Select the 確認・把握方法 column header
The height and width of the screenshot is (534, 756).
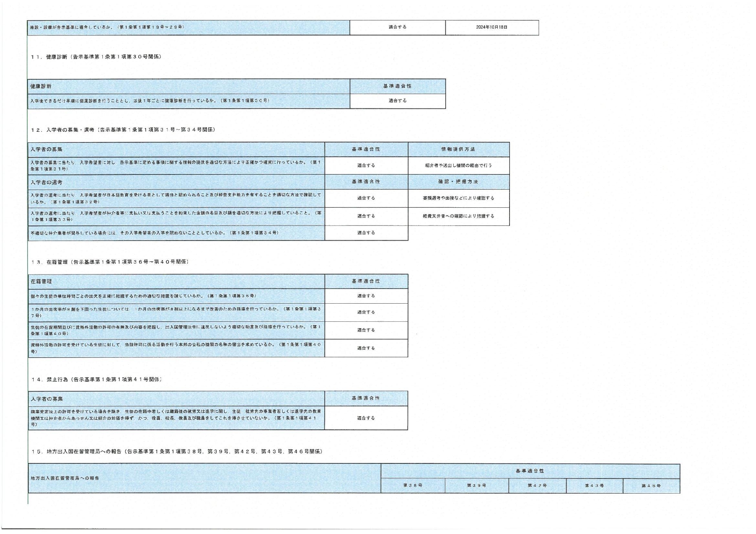coord(458,182)
